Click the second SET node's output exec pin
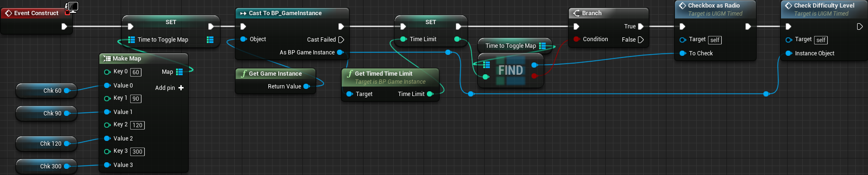 click(458, 26)
